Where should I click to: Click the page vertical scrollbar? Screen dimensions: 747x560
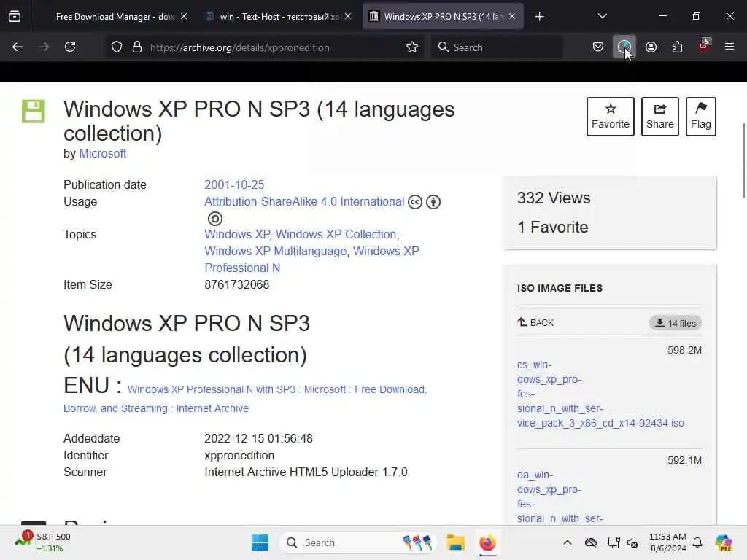743,161
